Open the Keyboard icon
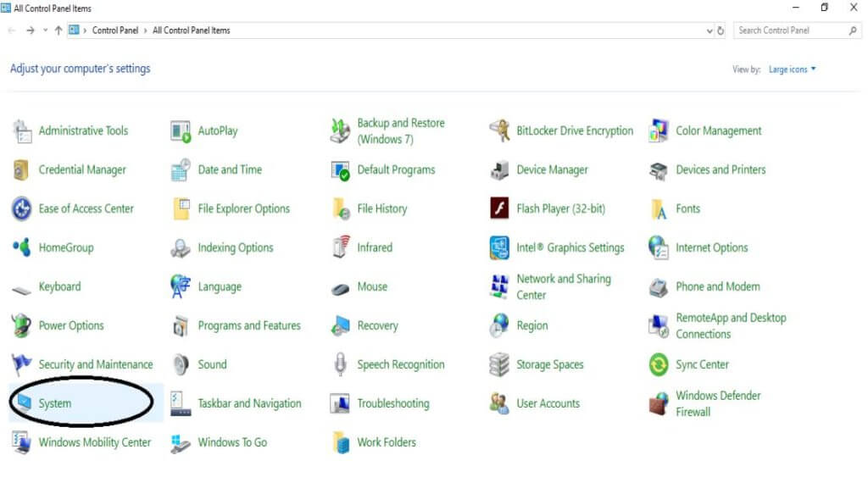This screenshot has width=868, height=483. click(21, 289)
